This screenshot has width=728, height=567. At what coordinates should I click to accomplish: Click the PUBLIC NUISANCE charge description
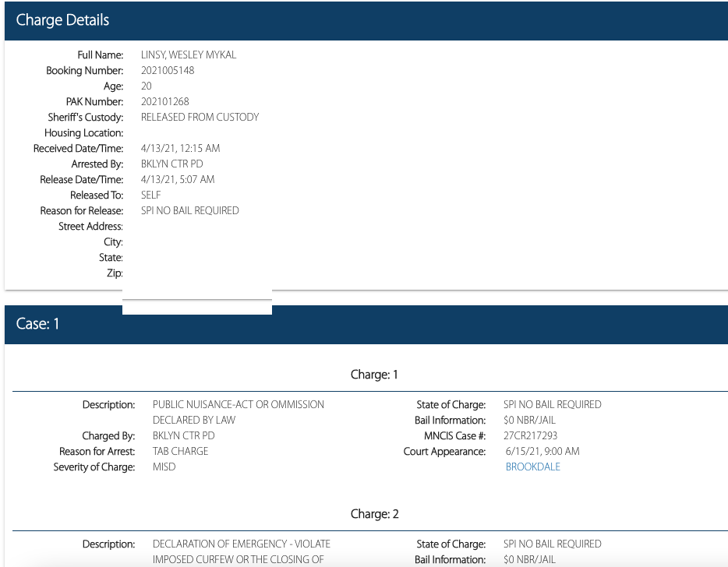238,405
